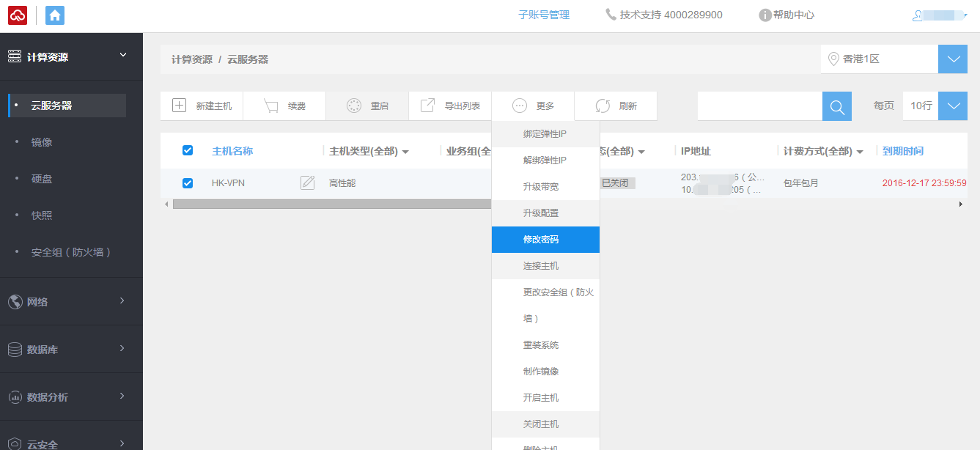
Task: Click the location pin icon by 香港1区
Action: 833,59
